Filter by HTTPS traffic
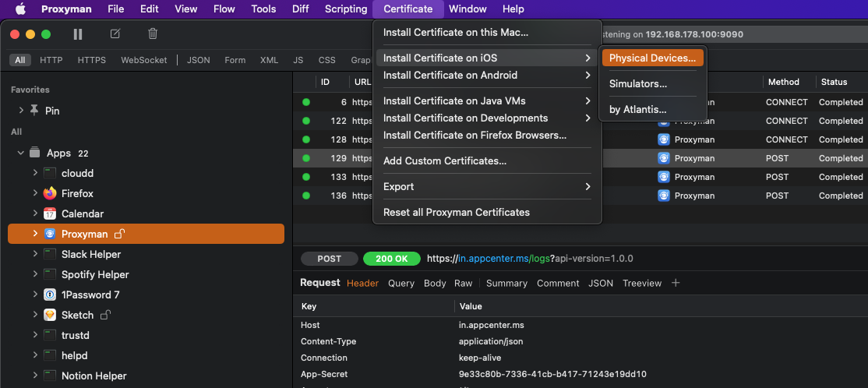Image resolution: width=868 pixels, height=388 pixels. point(92,60)
